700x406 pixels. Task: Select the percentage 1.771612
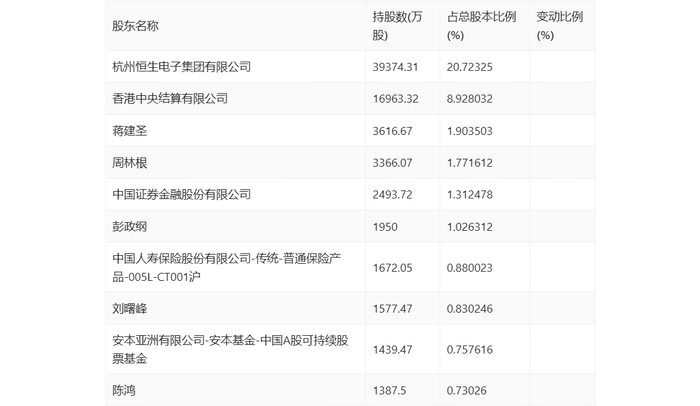(470, 163)
